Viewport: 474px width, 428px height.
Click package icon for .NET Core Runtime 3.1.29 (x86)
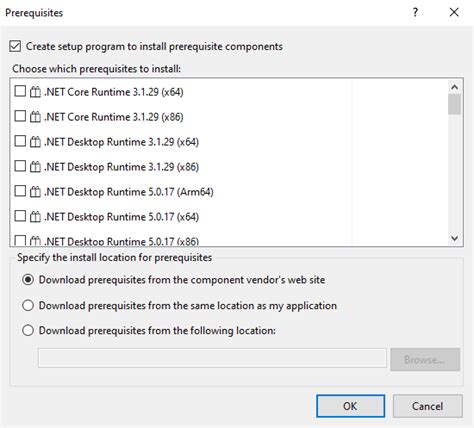click(35, 117)
